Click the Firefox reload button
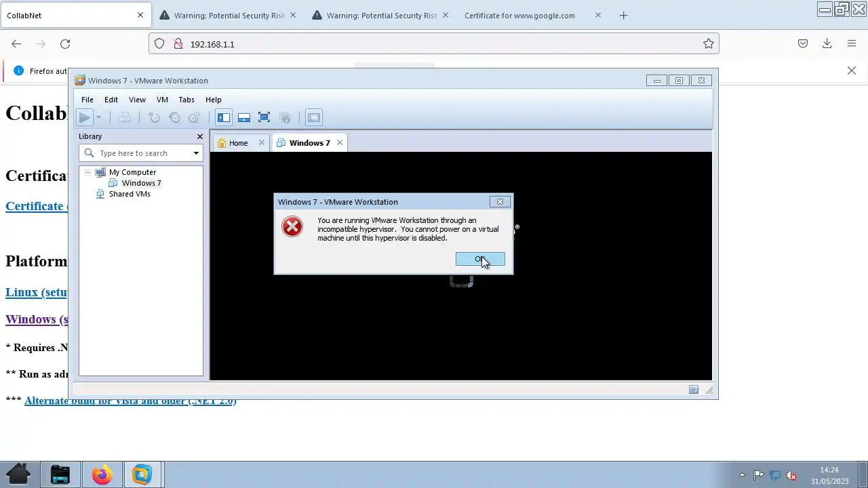868x488 pixels. [x=65, y=44]
